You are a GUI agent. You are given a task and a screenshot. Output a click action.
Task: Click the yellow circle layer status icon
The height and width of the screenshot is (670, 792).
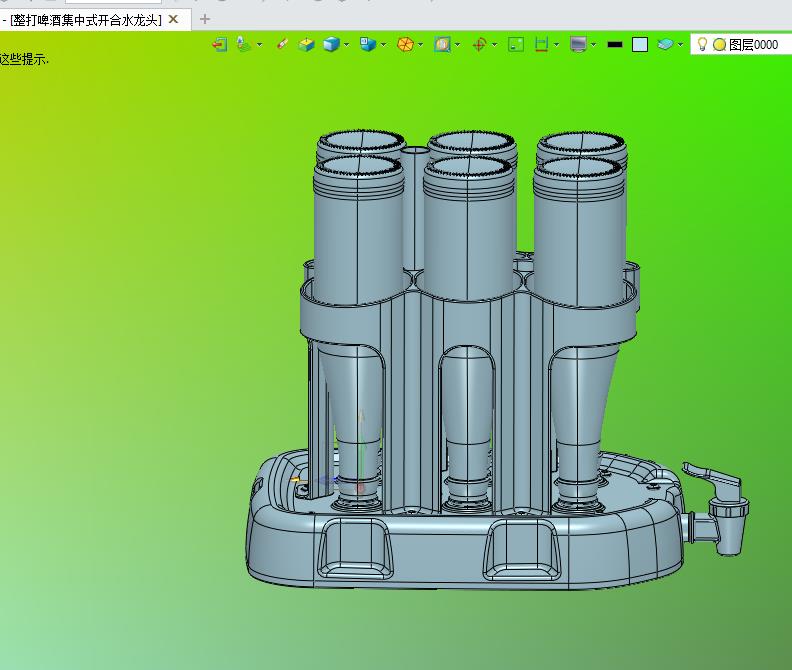click(719, 44)
